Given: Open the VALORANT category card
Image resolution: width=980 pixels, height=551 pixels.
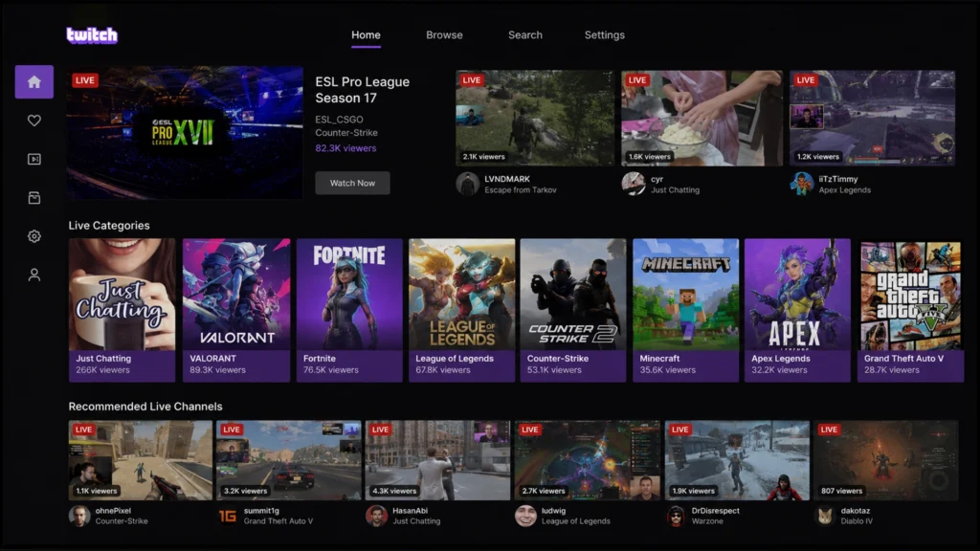Looking at the screenshot, I should [x=236, y=310].
